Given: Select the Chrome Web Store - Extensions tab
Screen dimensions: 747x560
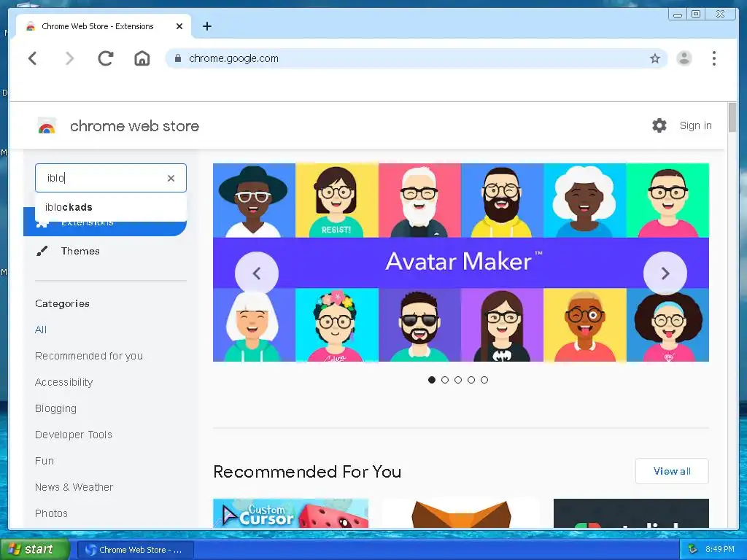Looking at the screenshot, I should coord(98,26).
